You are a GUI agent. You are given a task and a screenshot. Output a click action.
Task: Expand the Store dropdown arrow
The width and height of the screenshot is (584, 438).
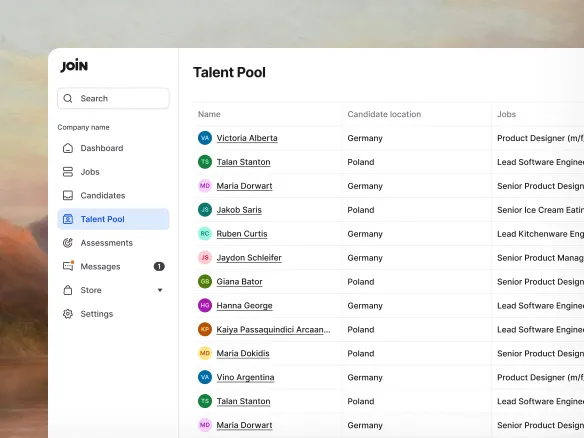click(x=160, y=290)
